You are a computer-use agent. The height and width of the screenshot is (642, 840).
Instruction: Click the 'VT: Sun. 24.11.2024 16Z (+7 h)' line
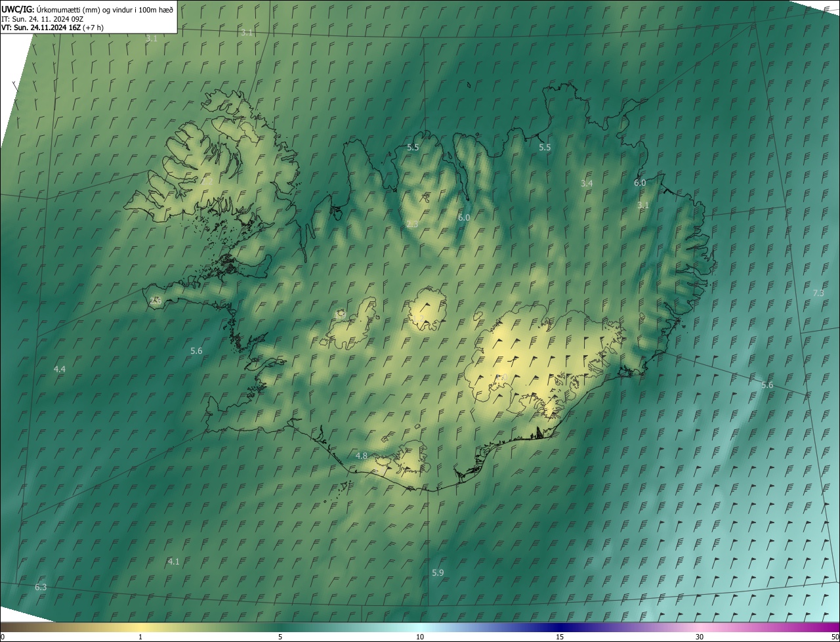click(x=52, y=28)
